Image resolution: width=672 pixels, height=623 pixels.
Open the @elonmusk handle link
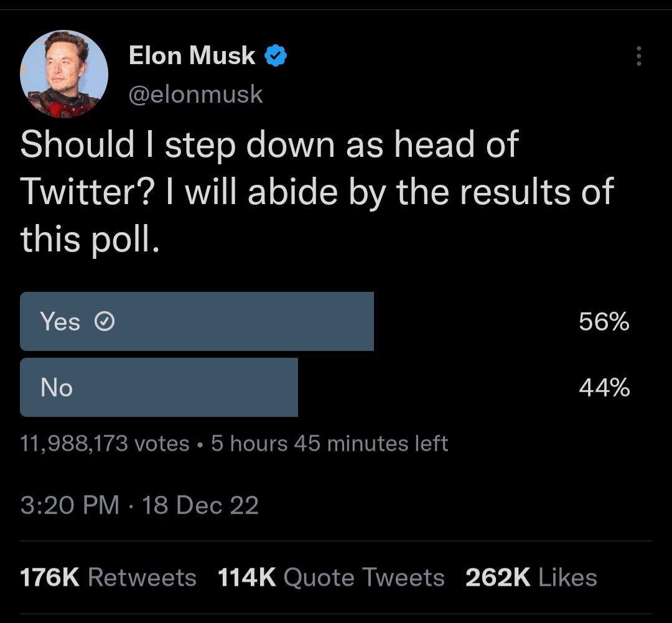coord(195,94)
